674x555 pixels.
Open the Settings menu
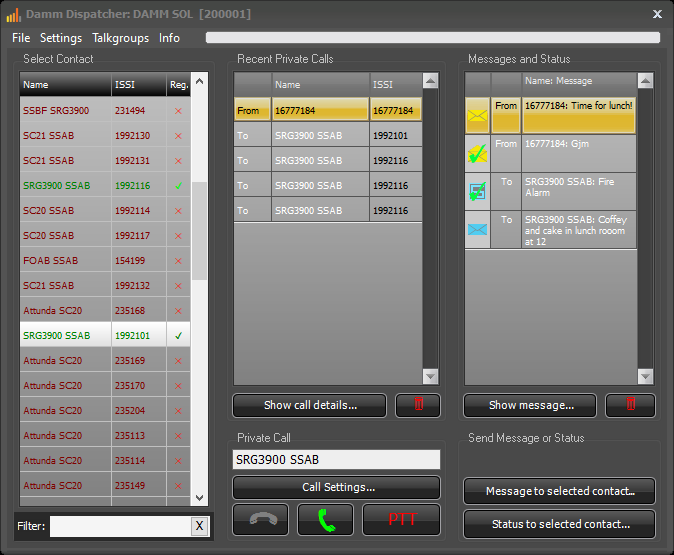(61, 38)
